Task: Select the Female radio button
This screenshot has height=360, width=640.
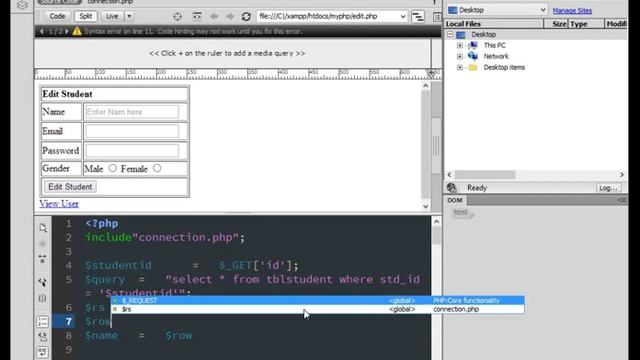Action: coord(157,168)
